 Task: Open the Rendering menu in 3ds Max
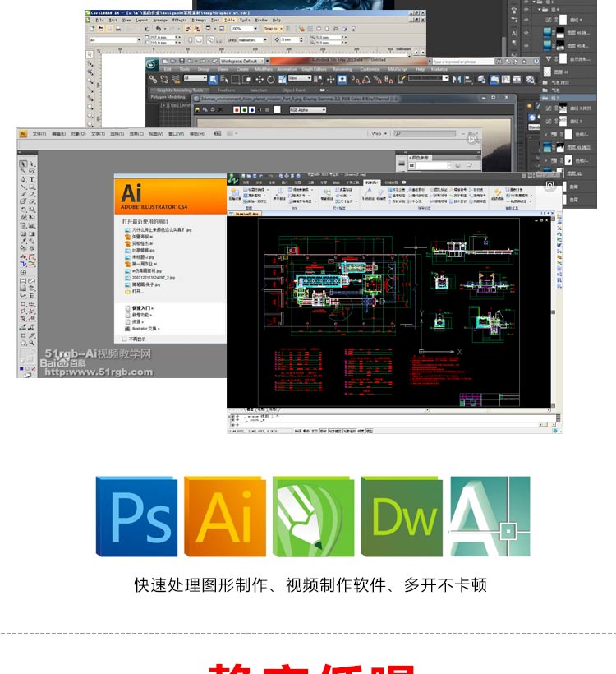click(x=342, y=69)
